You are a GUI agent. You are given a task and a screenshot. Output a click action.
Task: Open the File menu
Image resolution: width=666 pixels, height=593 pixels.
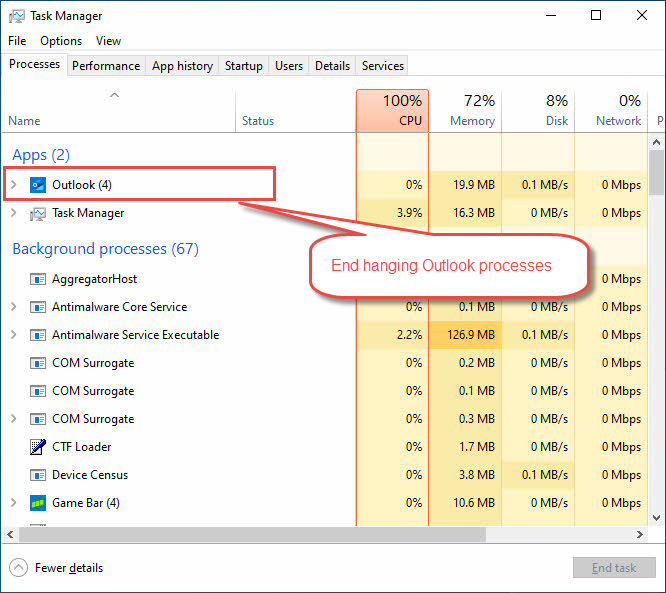click(x=17, y=41)
